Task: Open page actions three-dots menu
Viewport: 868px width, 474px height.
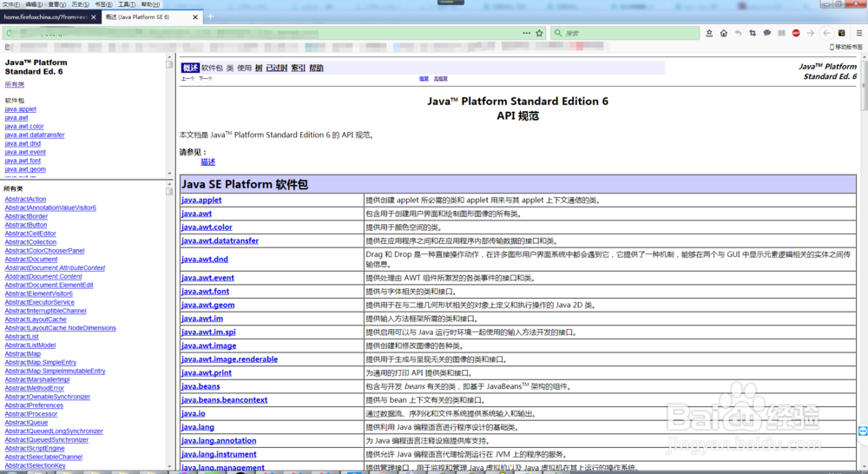Action: 527,33
